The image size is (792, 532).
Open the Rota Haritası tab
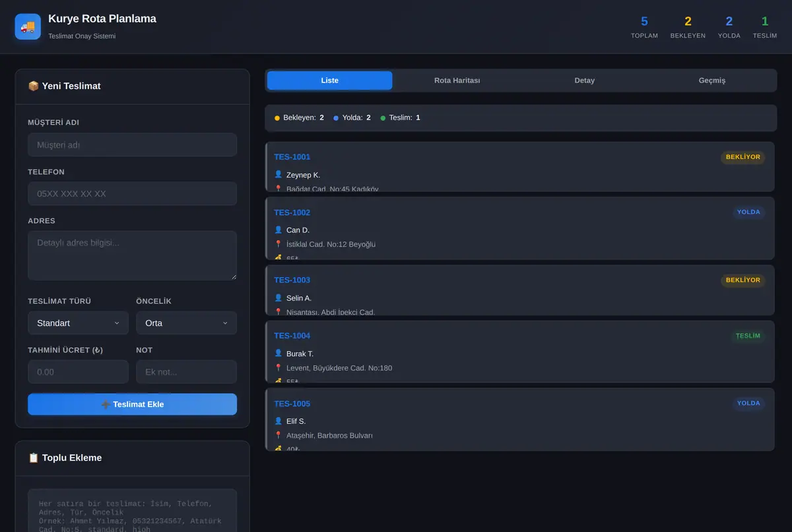457,81
